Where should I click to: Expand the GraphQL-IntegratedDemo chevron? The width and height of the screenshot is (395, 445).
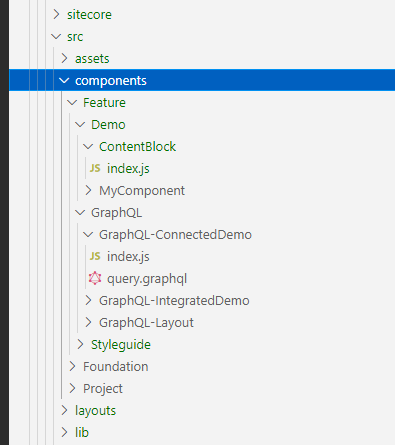point(88,300)
